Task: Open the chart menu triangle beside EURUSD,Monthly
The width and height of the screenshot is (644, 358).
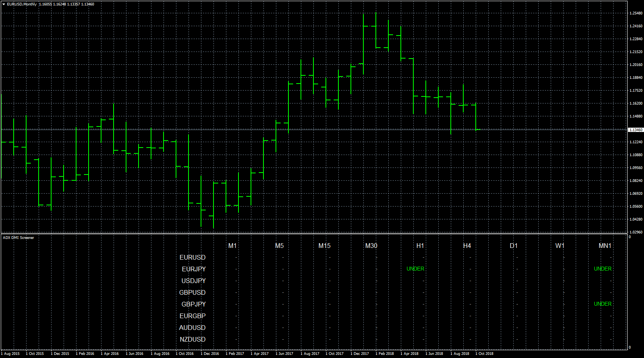Action: tap(4, 4)
